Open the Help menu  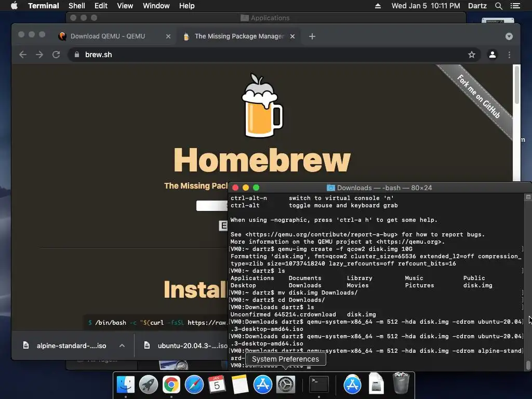(187, 6)
